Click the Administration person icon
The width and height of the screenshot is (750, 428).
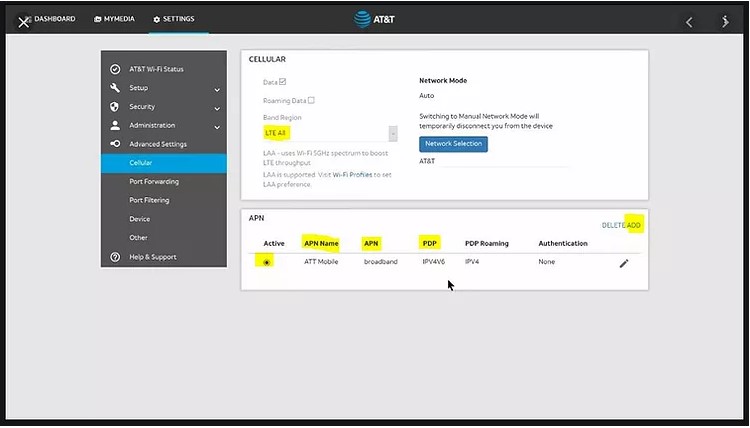[115, 125]
